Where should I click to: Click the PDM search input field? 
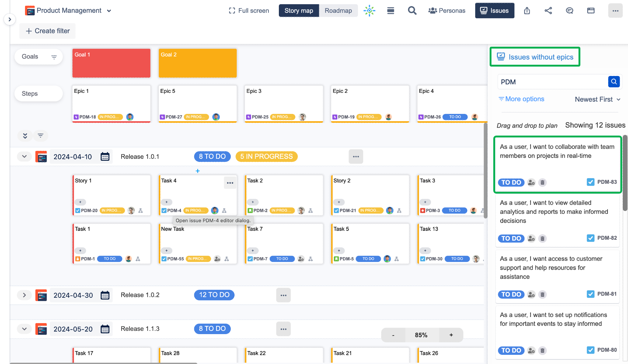click(x=553, y=82)
